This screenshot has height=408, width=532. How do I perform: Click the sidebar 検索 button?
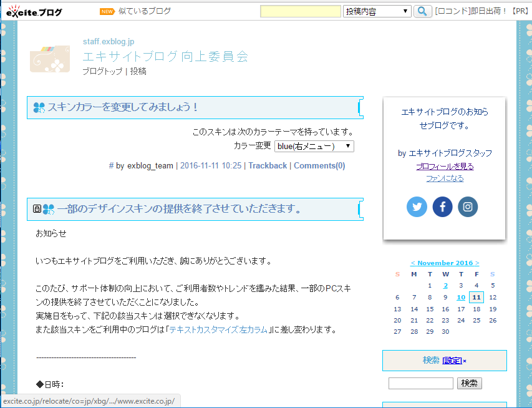point(469,384)
